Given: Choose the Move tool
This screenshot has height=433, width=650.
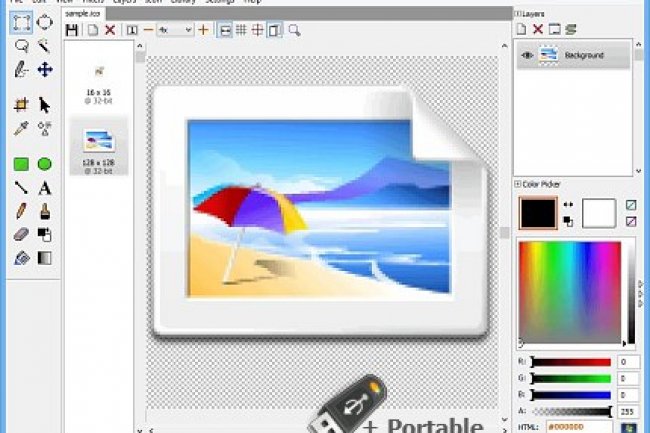Looking at the screenshot, I should click(45, 70).
